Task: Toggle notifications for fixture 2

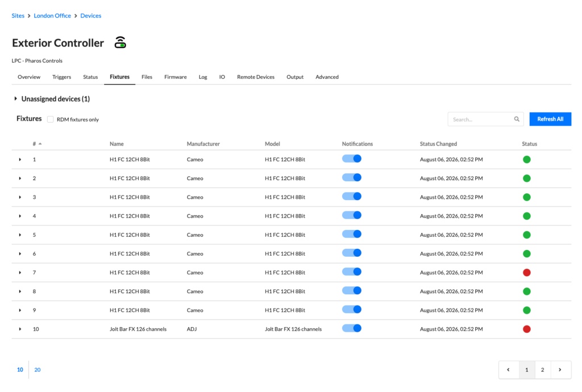Action: (351, 178)
